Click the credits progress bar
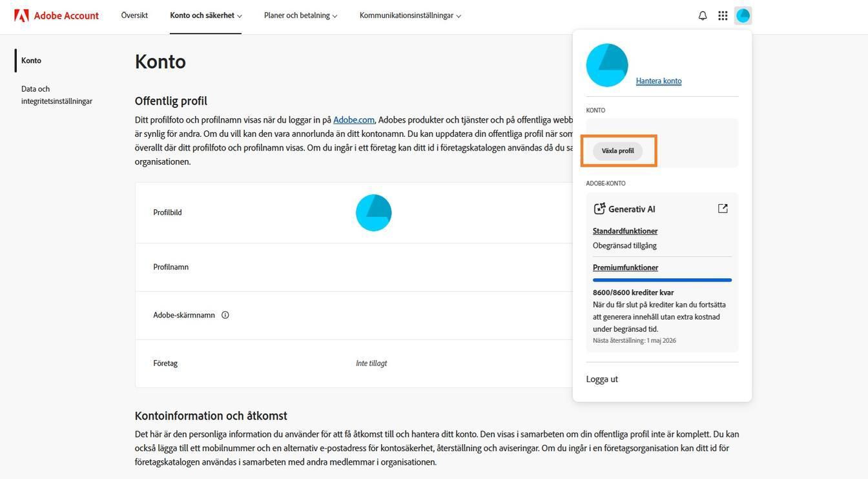Viewport: 868px width, 479px height. point(662,280)
